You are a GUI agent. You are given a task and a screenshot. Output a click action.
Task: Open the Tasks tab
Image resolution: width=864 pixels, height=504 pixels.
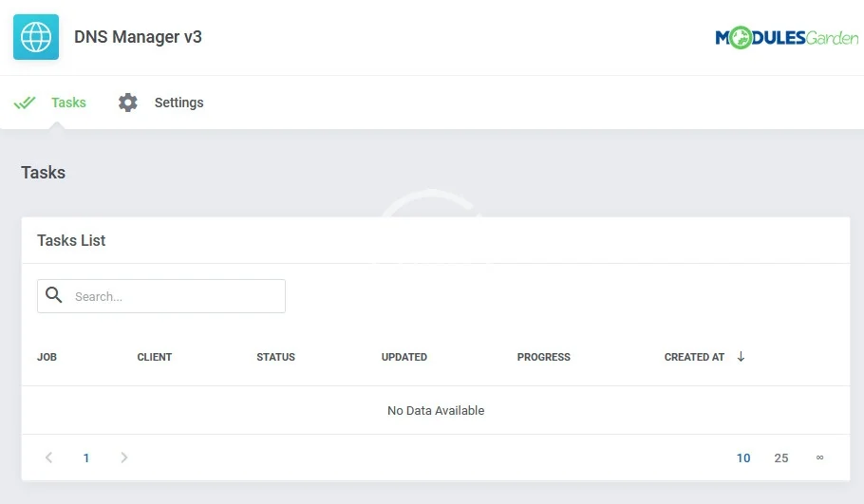pos(68,103)
